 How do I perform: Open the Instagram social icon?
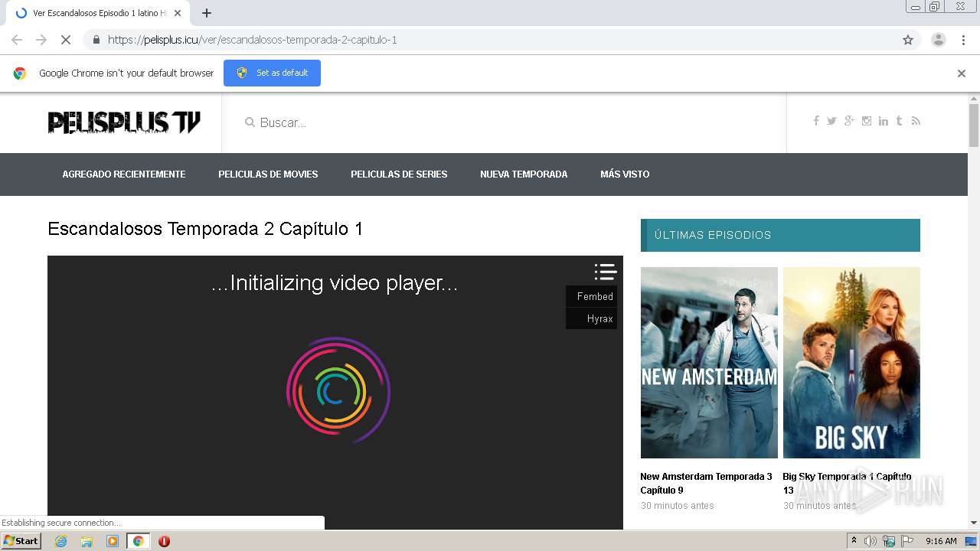point(867,121)
